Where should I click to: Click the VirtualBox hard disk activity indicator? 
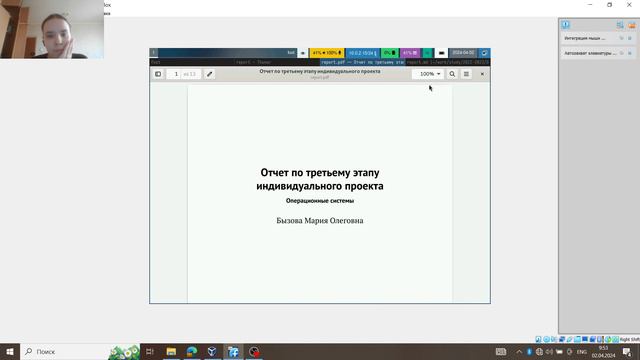(x=538, y=340)
